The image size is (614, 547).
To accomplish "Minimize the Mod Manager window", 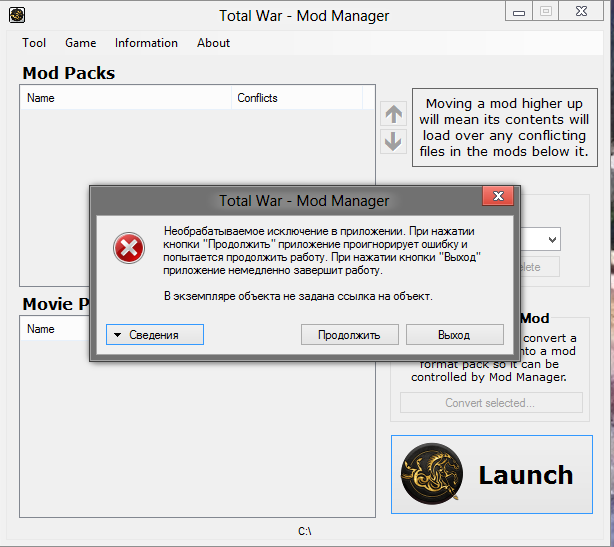I will (519, 12).
